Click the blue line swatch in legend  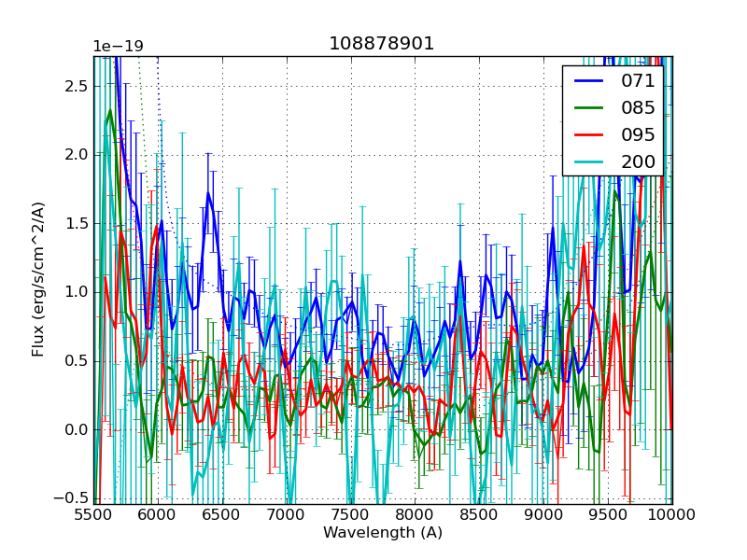[591, 81]
